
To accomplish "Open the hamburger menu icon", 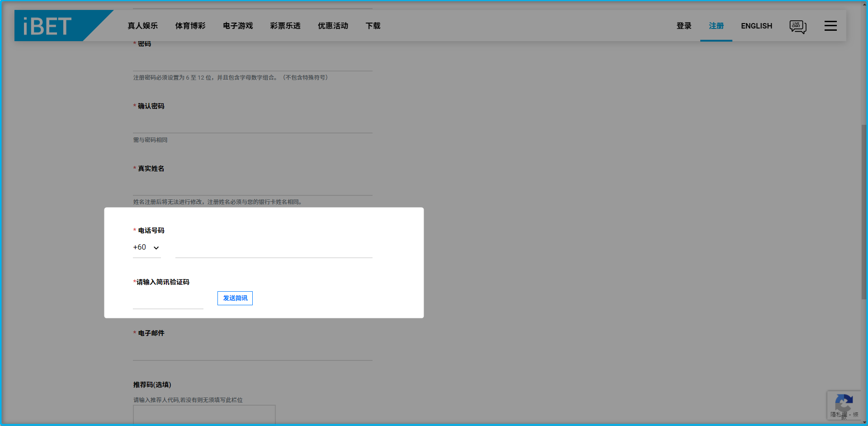I will pos(830,26).
